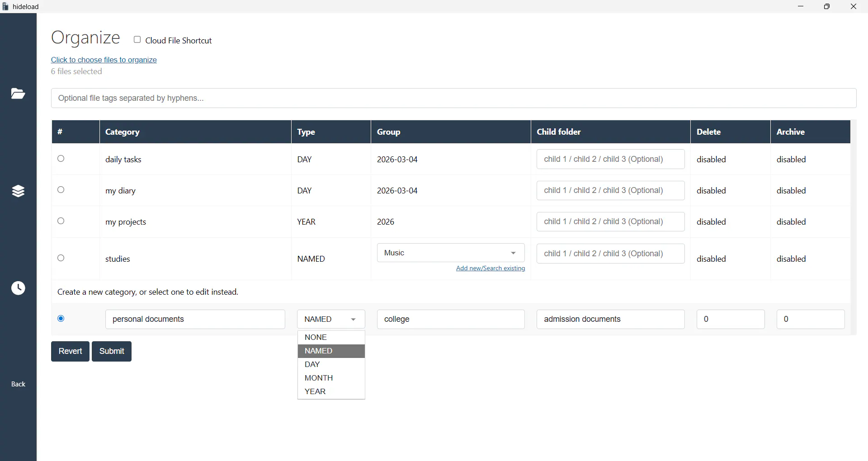Restore down the hideload window
Image resolution: width=868 pixels, height=461 pixels.
tap(827, 6)
